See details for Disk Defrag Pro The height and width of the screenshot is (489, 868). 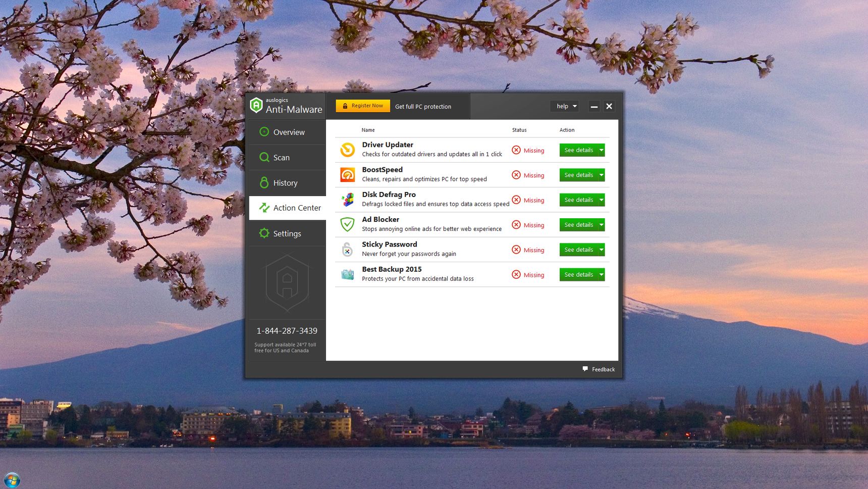coord(578,200)
